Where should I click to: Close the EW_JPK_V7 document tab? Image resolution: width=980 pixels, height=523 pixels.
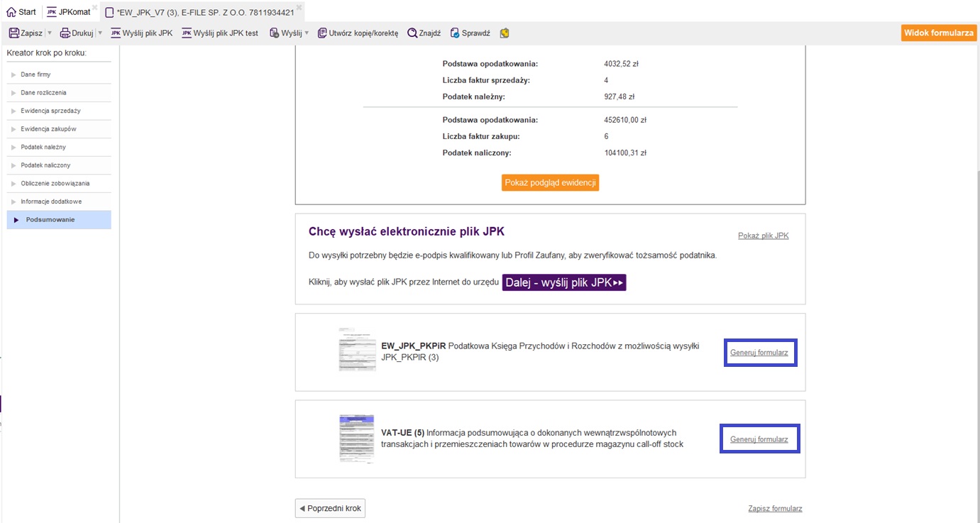[x=299, y=7]
